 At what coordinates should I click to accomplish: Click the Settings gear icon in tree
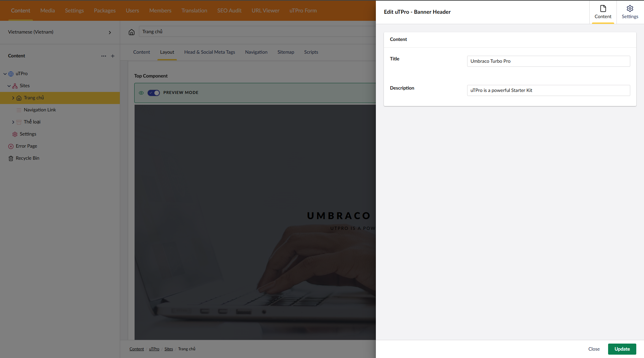(x=15, y=134)
